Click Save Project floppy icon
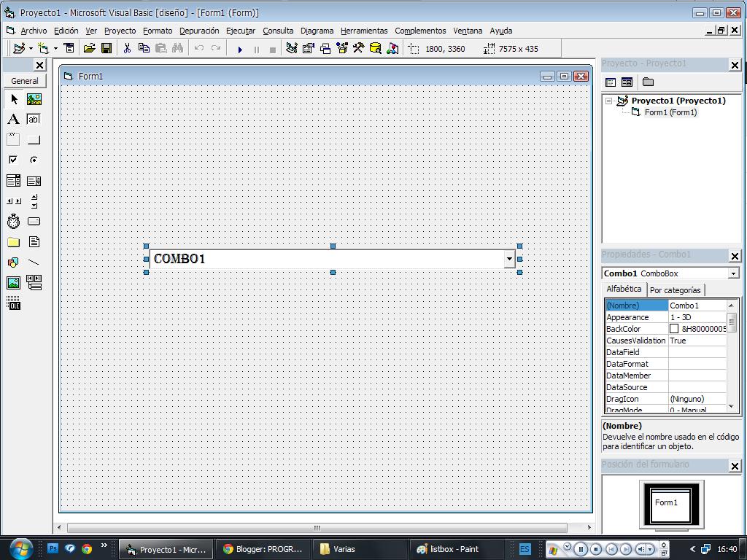 click(107, 49)
